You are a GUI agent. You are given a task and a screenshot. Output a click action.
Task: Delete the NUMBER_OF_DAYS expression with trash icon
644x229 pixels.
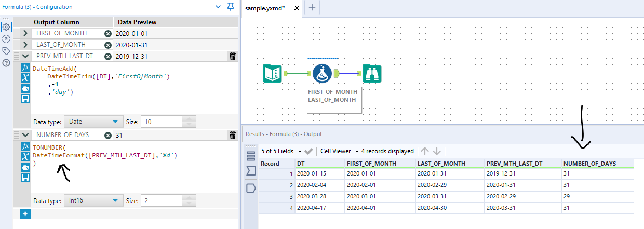click(233, 134)
